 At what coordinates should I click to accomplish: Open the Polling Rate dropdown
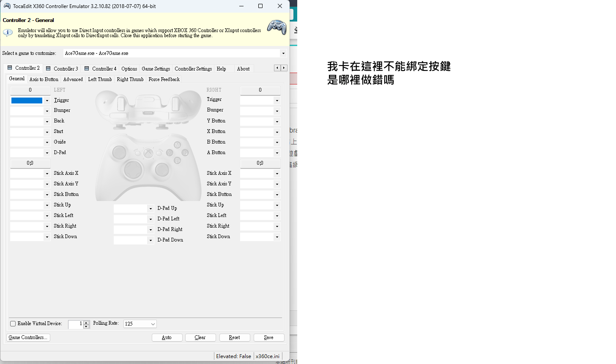coord(152,324)
